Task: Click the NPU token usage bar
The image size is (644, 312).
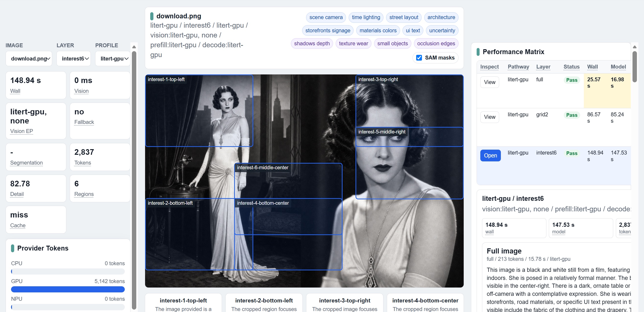Action: tap(68, 307)
